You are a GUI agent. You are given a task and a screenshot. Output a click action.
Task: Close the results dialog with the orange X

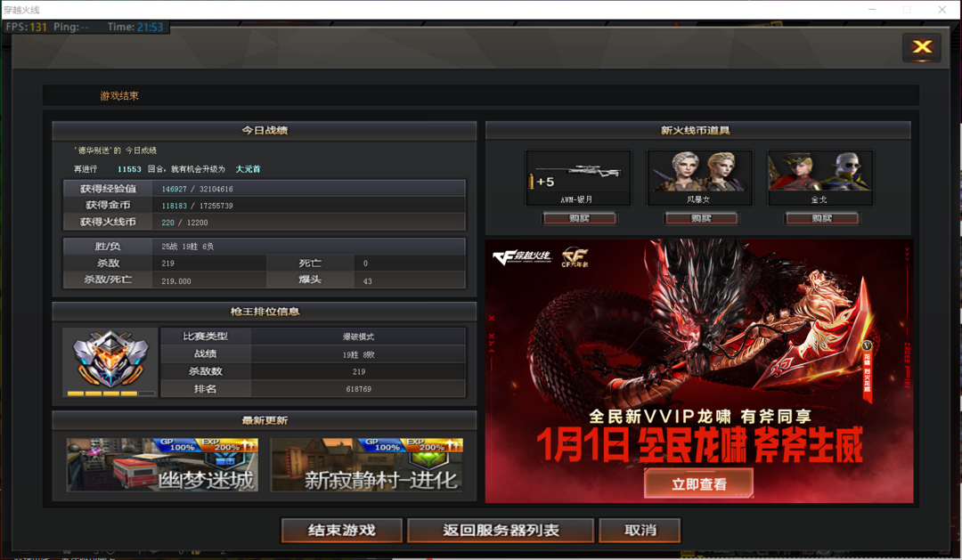pos(922,47)
